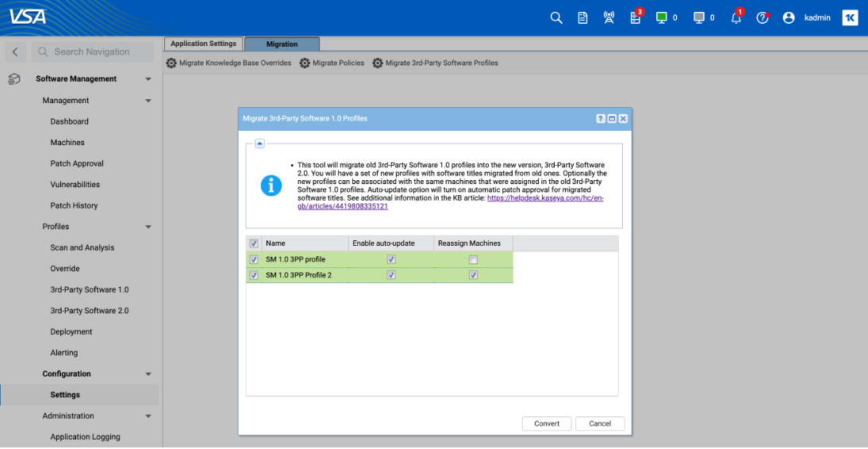Image resolution: width=868 pixels, height=449 pixels.
Task: Click the blue info circle icon
Action: pos(271,186)
